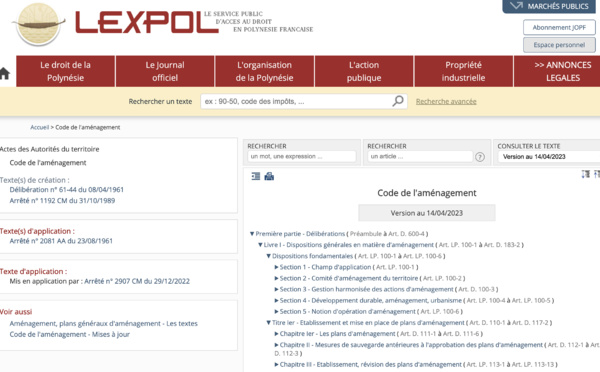600x372 pixels.
Task: Click the 'Code de l'aménagement' page title
Action: (x=427, y=193)
